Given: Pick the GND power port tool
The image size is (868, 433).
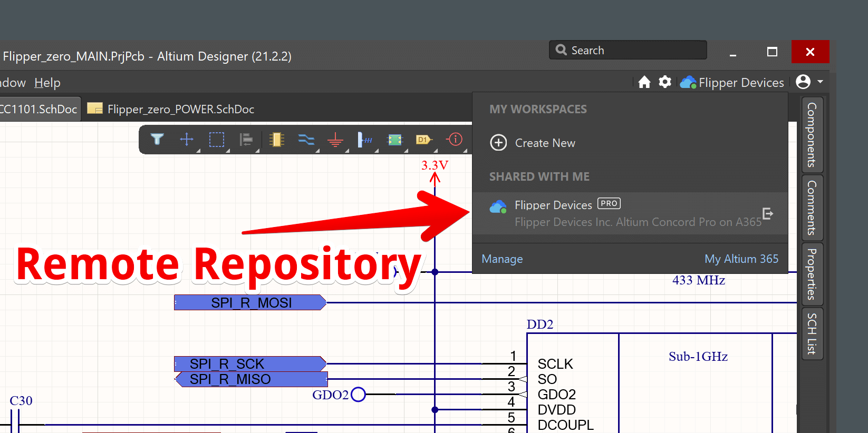Looking at the screenshot, I should pyautogui.click(x=335, y=140).
